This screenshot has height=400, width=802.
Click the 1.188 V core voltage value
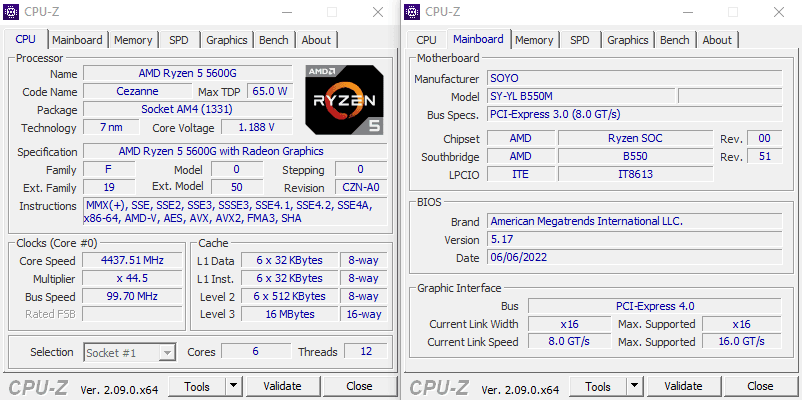pyautogui.click(x=257, y=127)
